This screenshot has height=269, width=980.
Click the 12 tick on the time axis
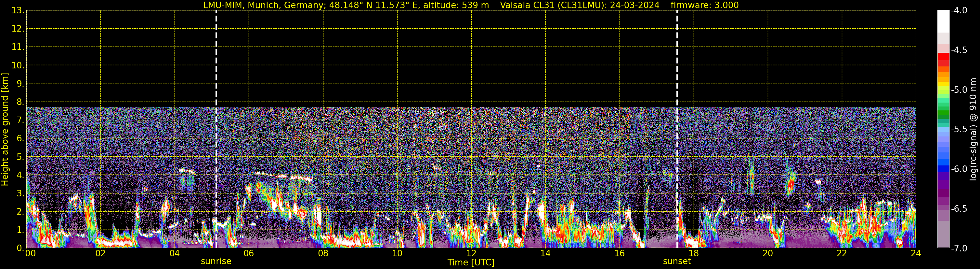471,253
